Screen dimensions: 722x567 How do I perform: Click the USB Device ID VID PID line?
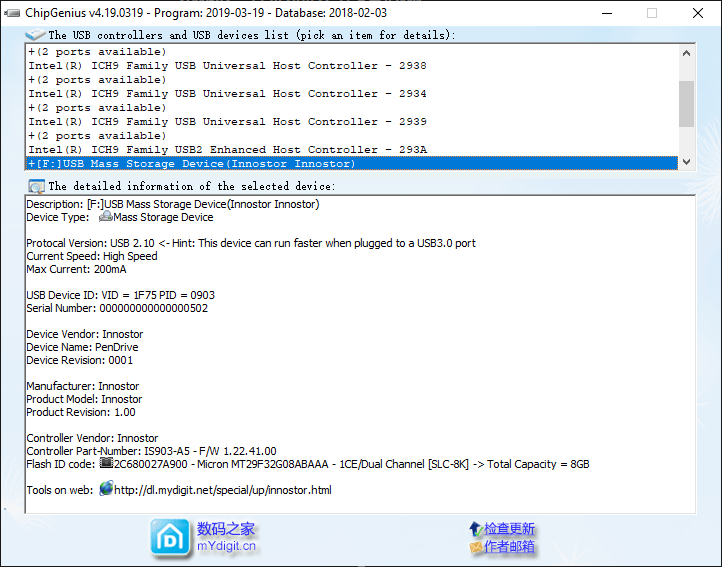tap(121, 295)
